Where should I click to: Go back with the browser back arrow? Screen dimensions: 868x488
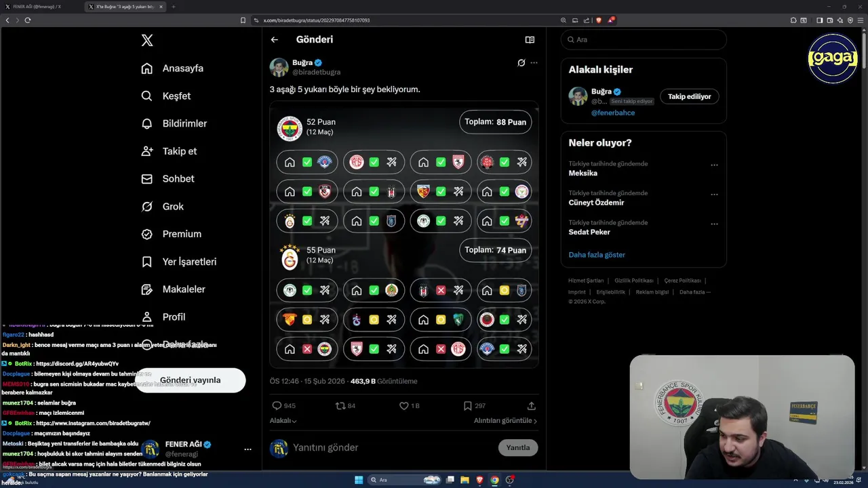pos(7,20)
